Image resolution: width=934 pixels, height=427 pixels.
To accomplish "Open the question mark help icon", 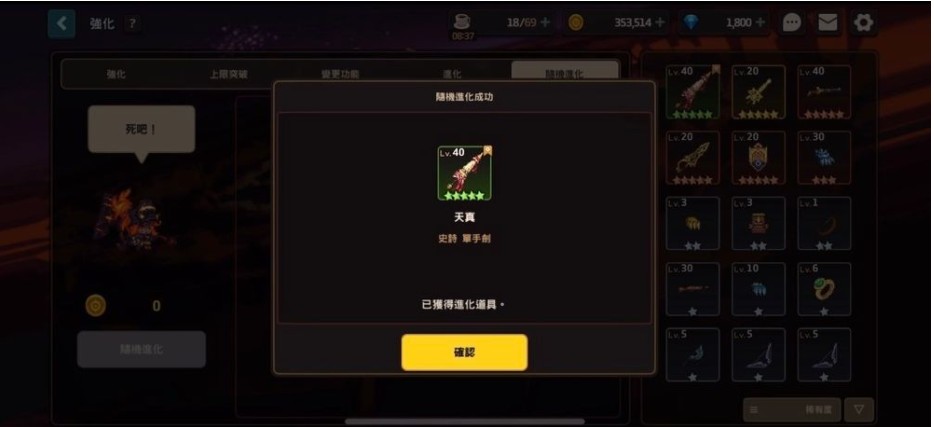I will coord(132,24).
